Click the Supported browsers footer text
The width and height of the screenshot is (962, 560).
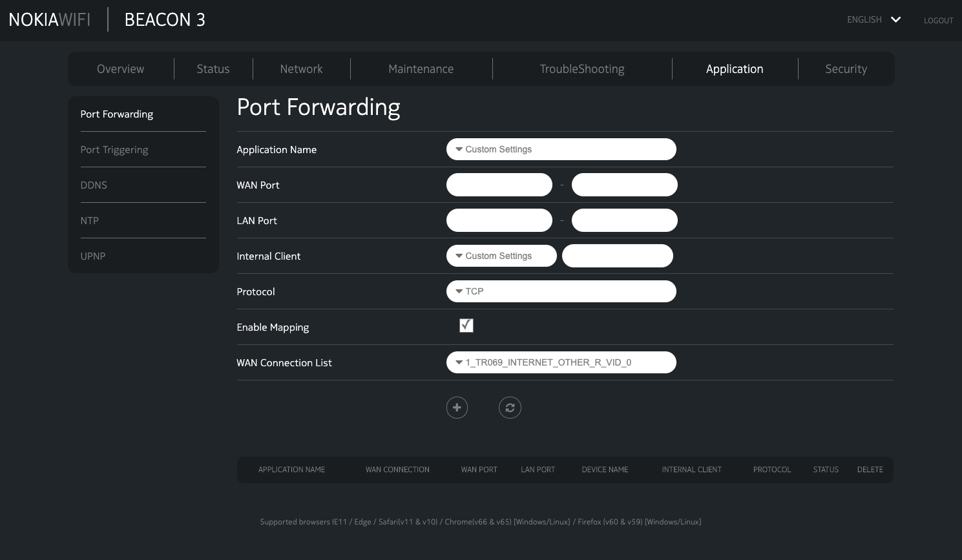481,522
